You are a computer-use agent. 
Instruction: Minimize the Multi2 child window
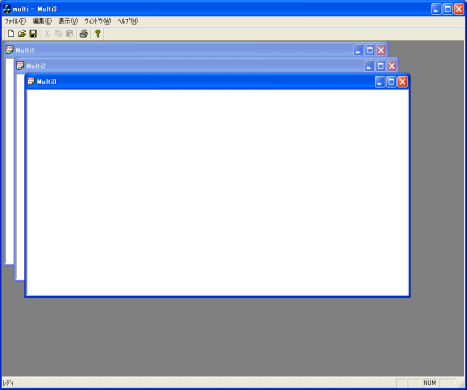tap(369, 66)
